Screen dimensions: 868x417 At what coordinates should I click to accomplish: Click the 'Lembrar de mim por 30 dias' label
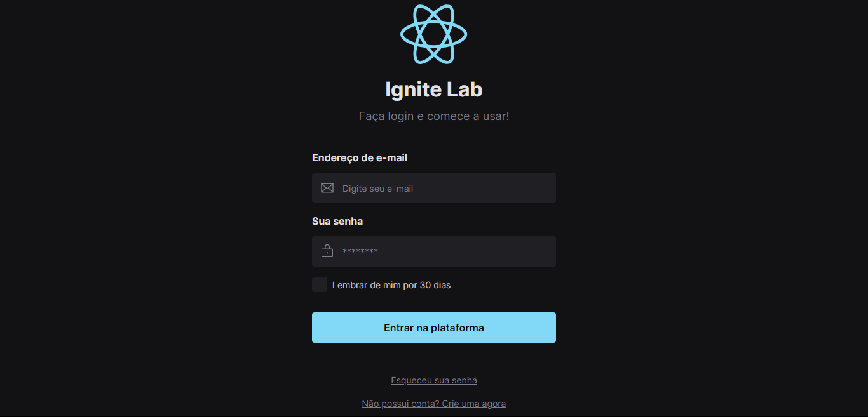pyautogui.click(x=391, y=285)
